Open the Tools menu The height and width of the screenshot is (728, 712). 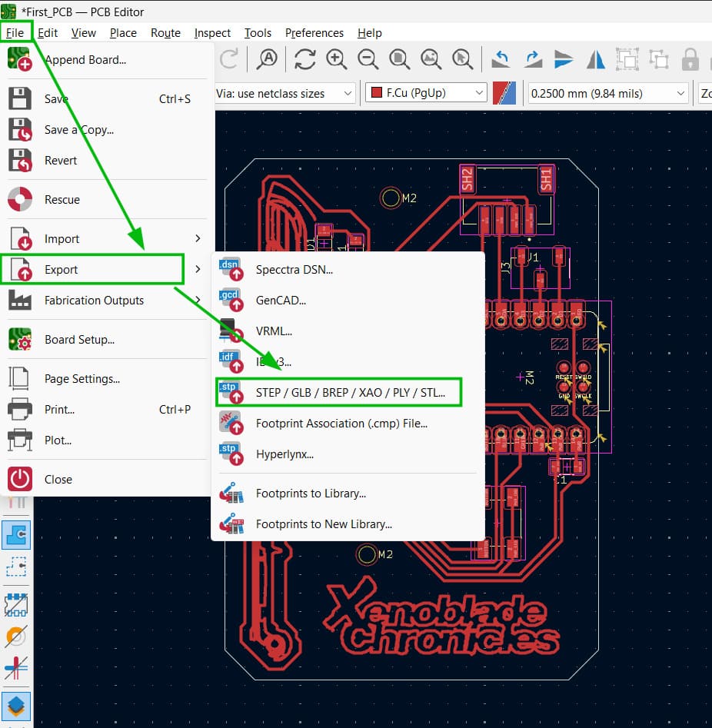pos(258,33)
